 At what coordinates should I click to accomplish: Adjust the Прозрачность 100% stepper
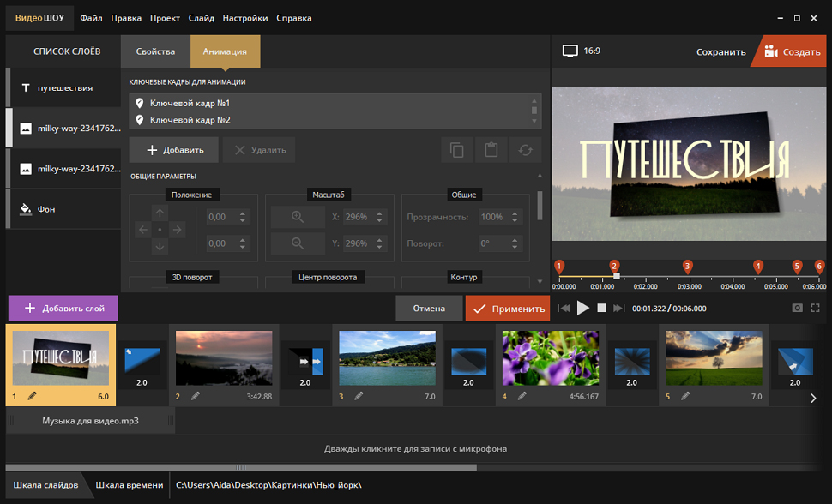[x=515, y=217]
